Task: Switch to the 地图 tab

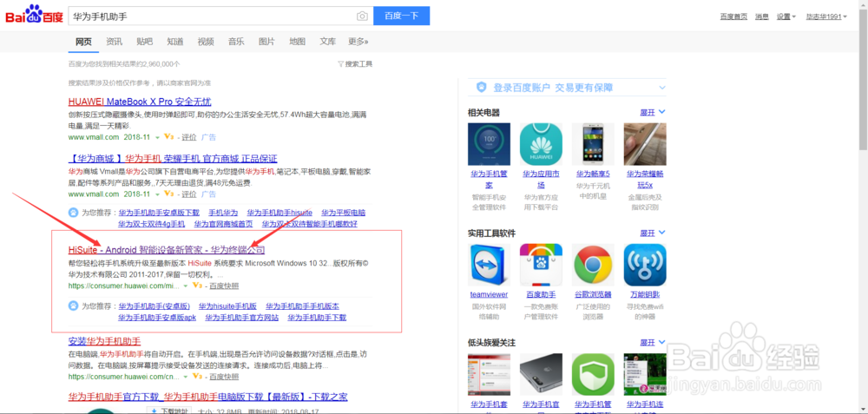Action: [297, 42]
